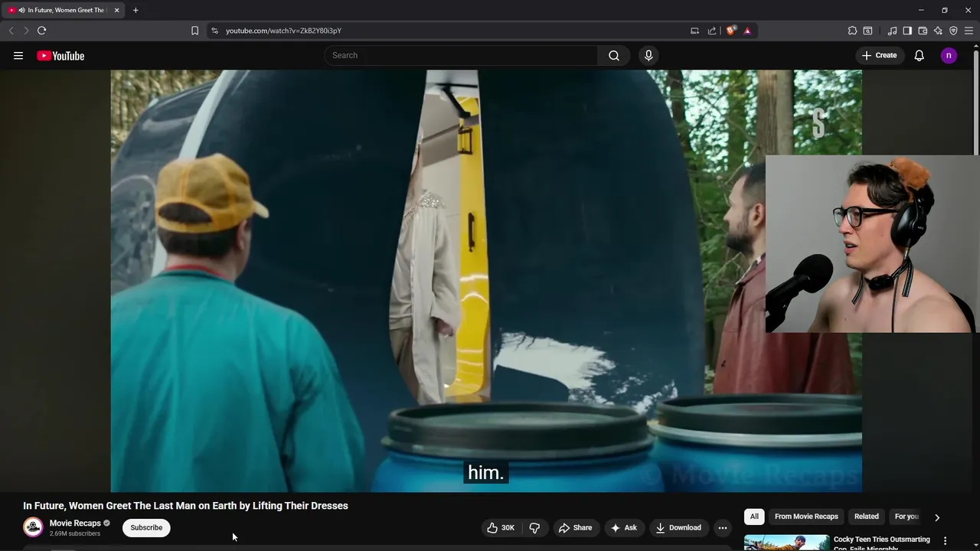Viewport: 980px width, 551px height.
Task: Reload the page in browser toolbar
Action: (x=41, y=31)
